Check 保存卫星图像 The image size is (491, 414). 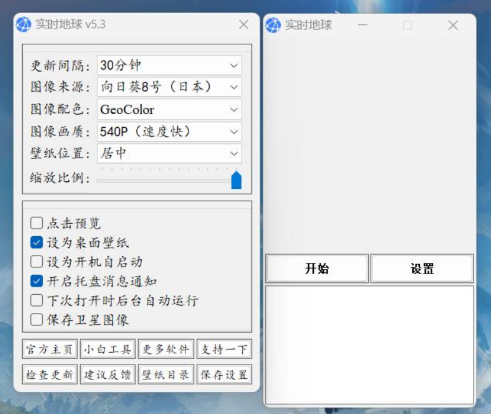(x=36, y=320)
